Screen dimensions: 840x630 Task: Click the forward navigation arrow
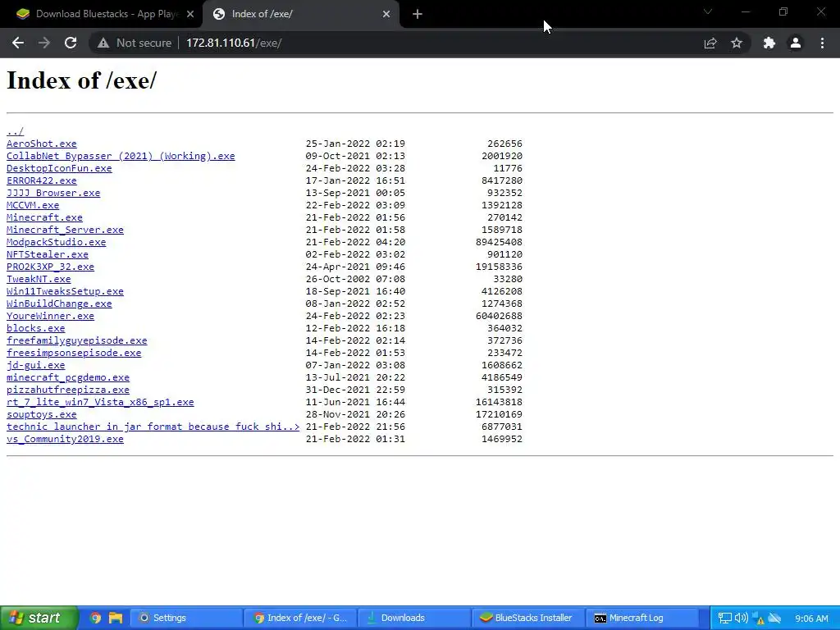tap(44, 43)
